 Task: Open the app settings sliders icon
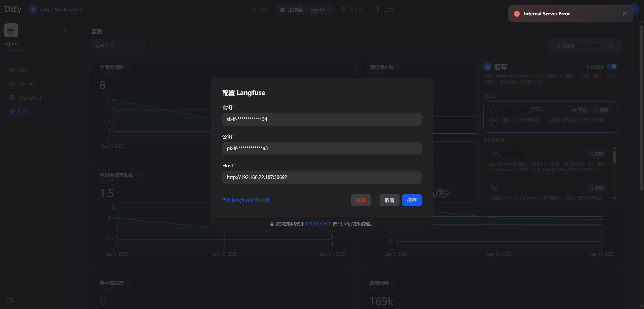click(x=66, y=30)
